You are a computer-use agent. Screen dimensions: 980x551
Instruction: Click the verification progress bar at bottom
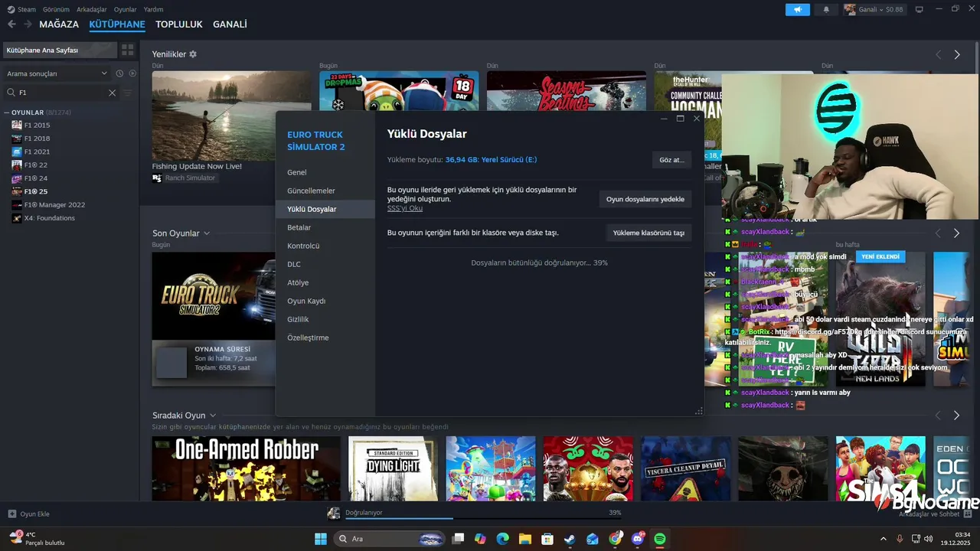[483, 518]
